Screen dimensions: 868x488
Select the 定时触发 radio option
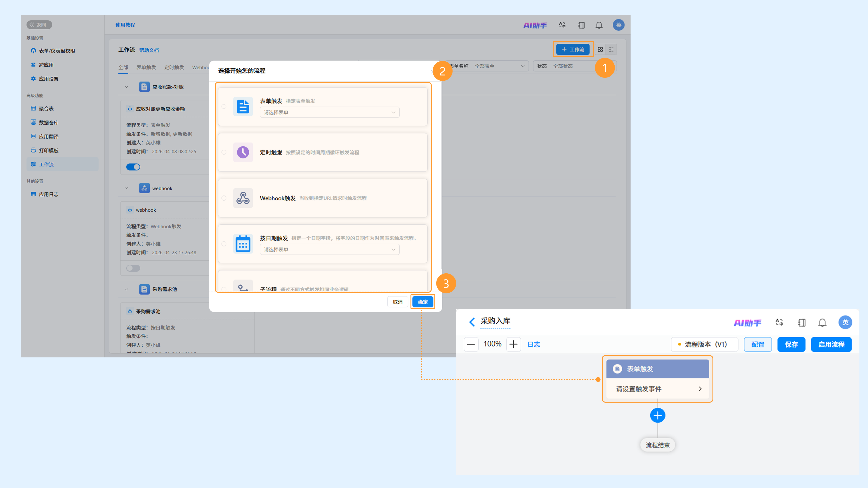point(224,152)
